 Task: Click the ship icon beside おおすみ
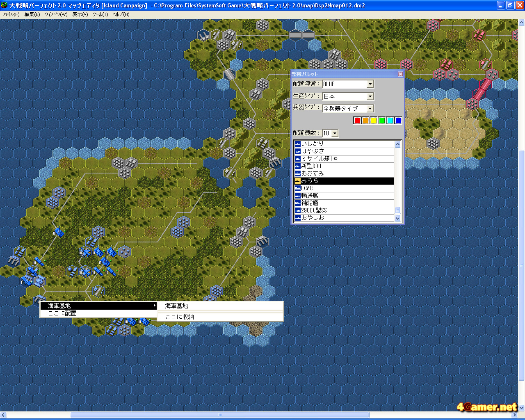(x=298, y=173)
